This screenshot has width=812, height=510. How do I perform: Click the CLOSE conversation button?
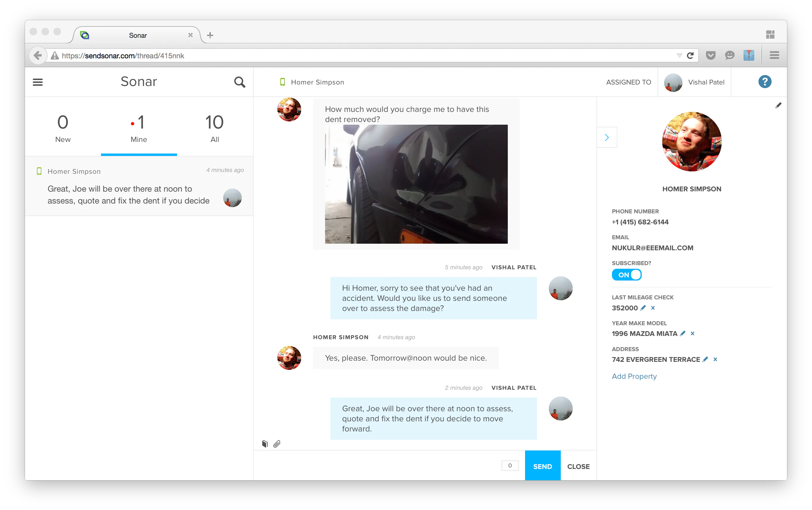click(x=578, y=466)
